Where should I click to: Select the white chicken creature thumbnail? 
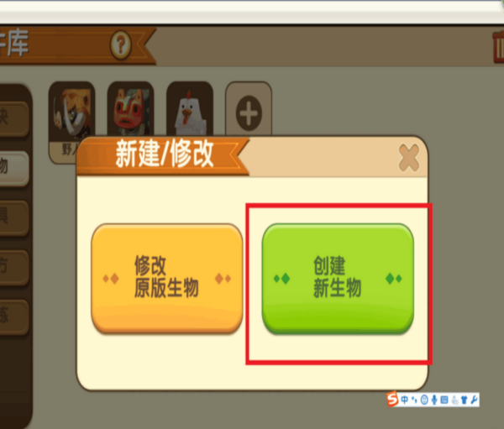[x=190, y=111]
